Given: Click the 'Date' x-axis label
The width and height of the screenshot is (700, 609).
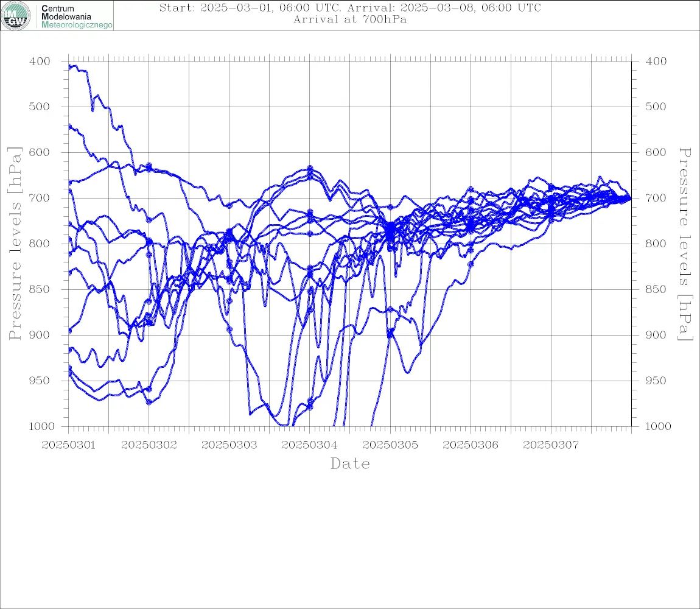Looking at the screenshot, I should coord(351,463).
